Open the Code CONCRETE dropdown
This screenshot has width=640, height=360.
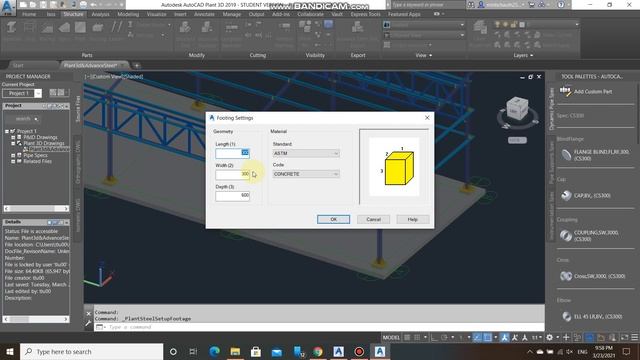point(306,174)
